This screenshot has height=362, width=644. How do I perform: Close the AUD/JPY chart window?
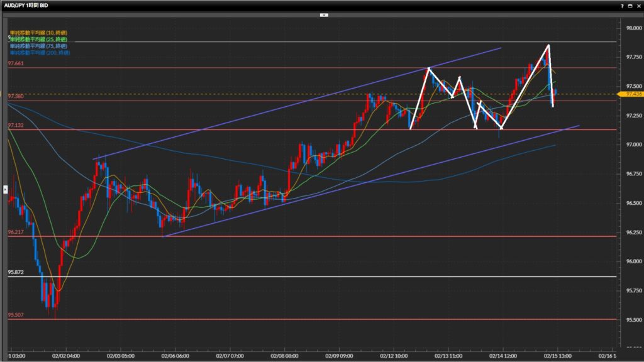638,5
